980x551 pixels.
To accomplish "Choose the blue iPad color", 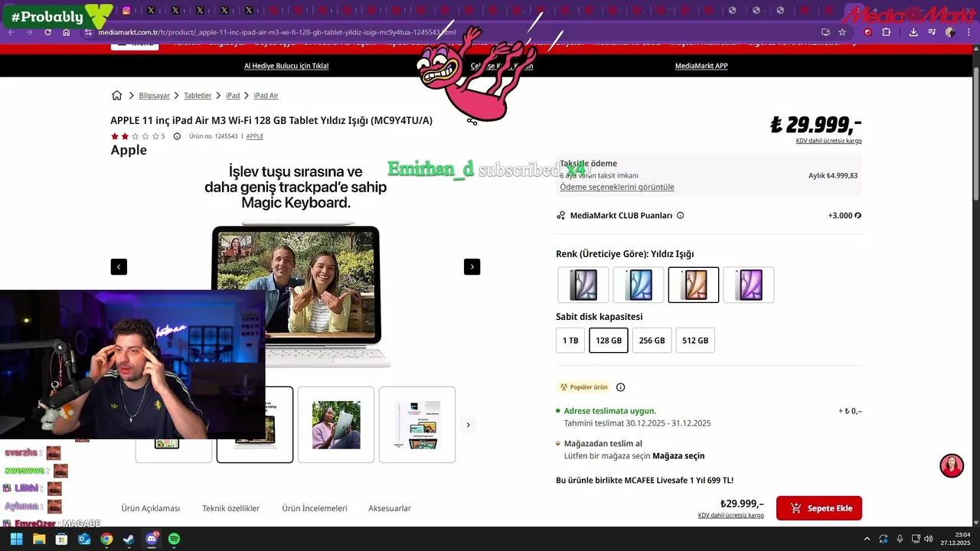I will pyautogui.click(x=639, y=285).
